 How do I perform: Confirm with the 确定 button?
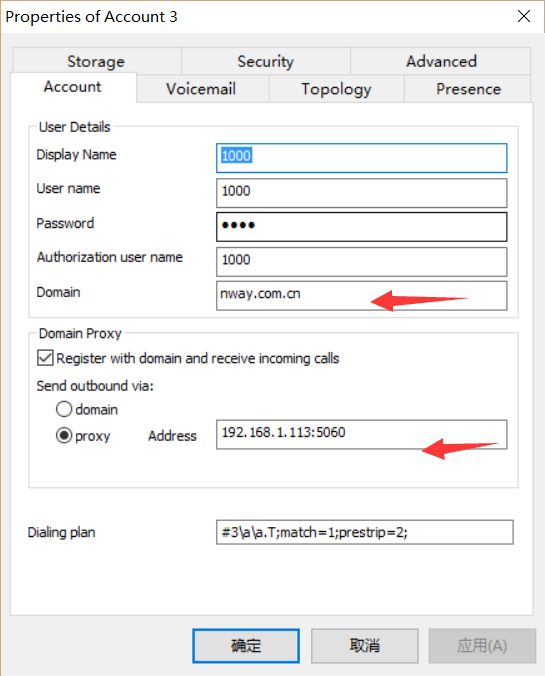tap(246, 645)
